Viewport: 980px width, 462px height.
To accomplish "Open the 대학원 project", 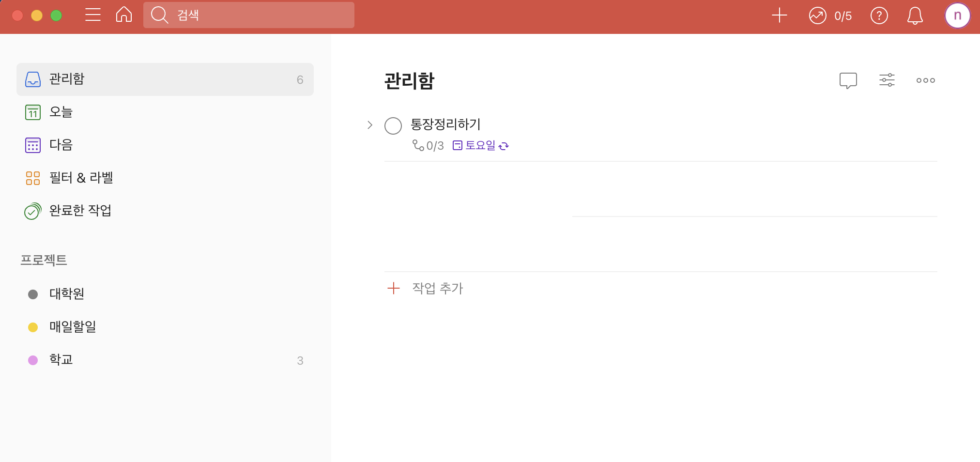I will 165,294.
